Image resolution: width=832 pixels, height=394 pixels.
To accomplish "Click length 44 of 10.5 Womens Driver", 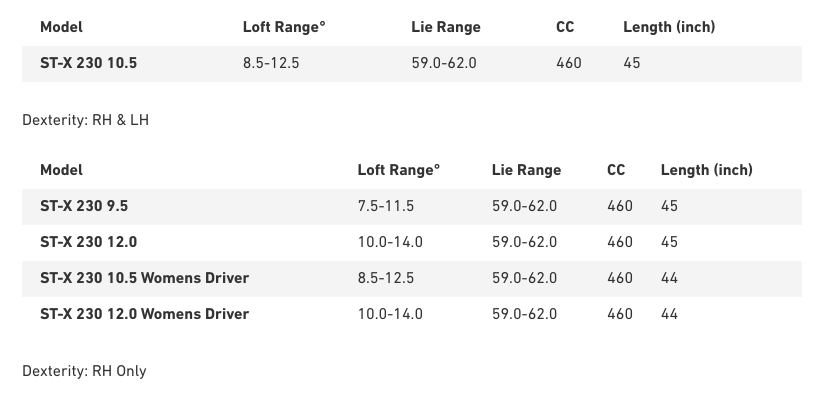I will tap(669, 278).
